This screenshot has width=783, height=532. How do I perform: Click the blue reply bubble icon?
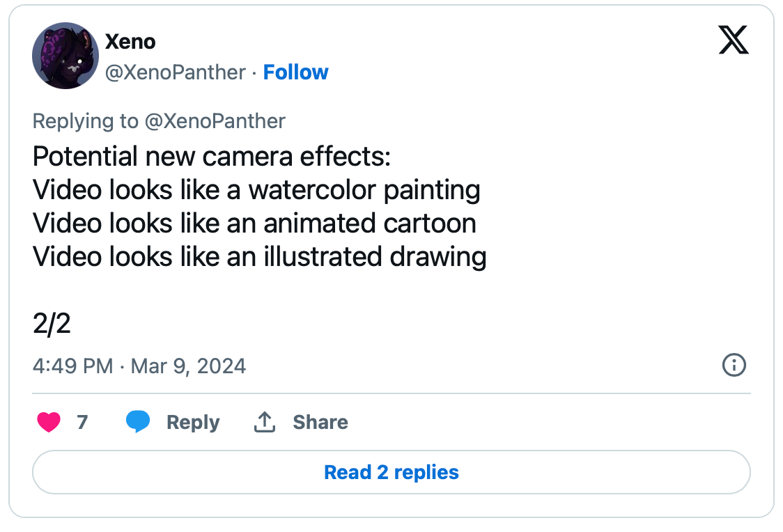click(x=138, y=422)
